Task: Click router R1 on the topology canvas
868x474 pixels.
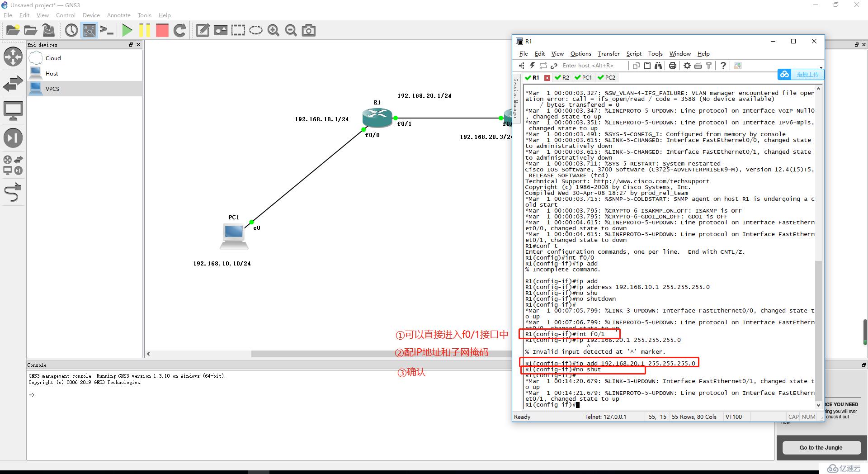Action: pos(377,118)
